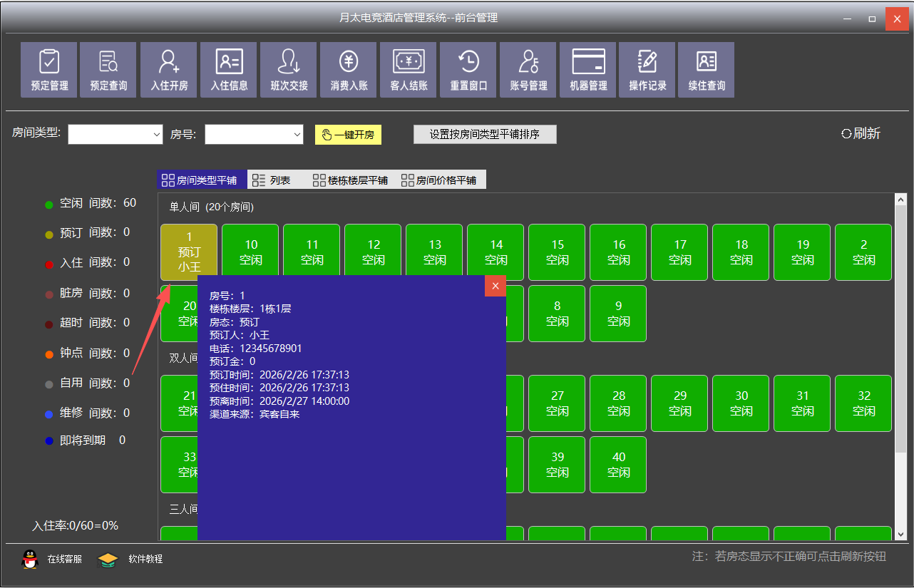The height and width of the screenshot is (588, 914).
Task: Click the 机器管理 machine management icon
Action: coord(588,69)
